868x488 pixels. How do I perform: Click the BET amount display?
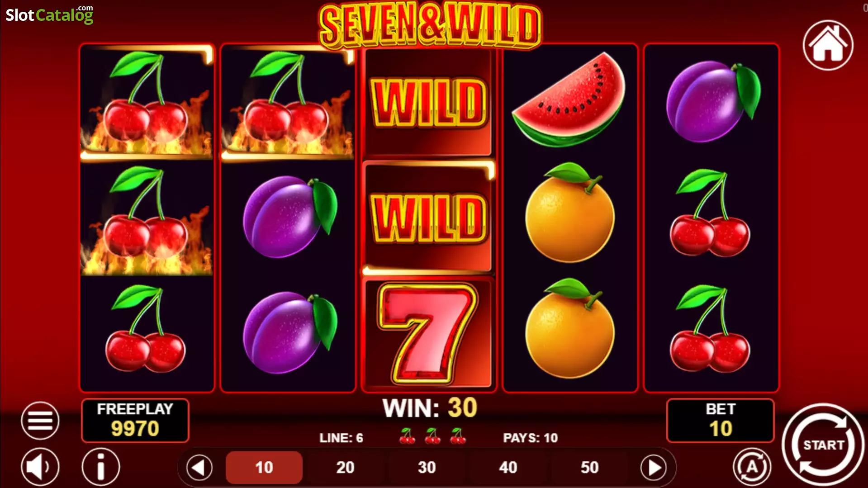(x=720, y=420)
